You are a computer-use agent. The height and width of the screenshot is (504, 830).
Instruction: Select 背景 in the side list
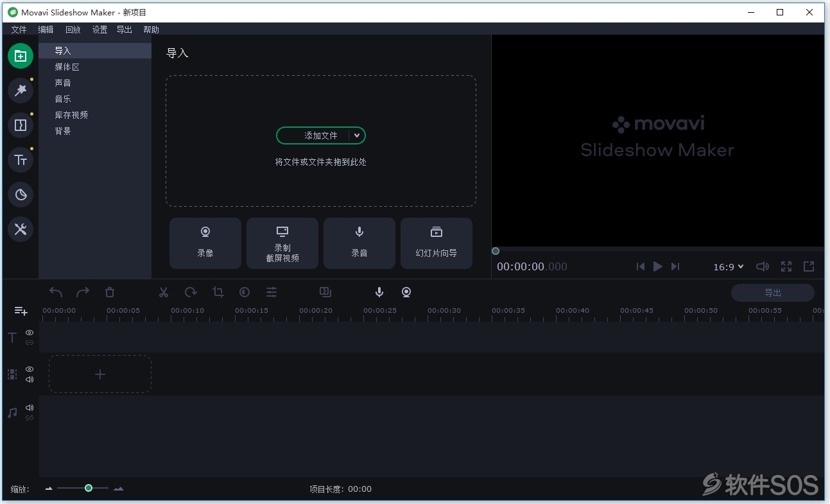[95, 131]
